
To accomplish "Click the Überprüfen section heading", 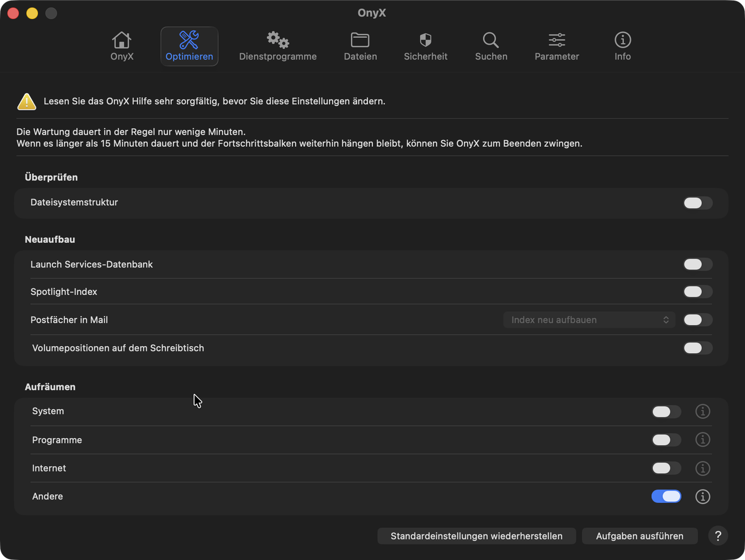I will click(x=51, y=177).
